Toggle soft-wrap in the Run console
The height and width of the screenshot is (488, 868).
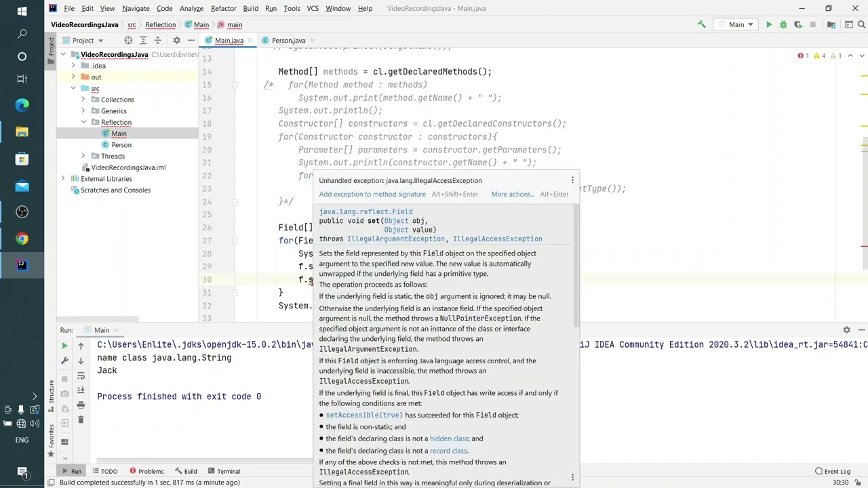(x=81, y=375)
